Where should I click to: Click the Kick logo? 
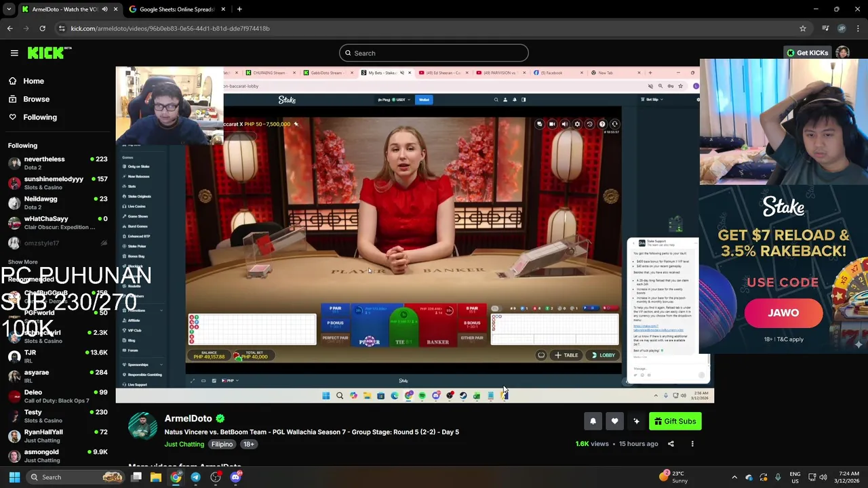50,53
